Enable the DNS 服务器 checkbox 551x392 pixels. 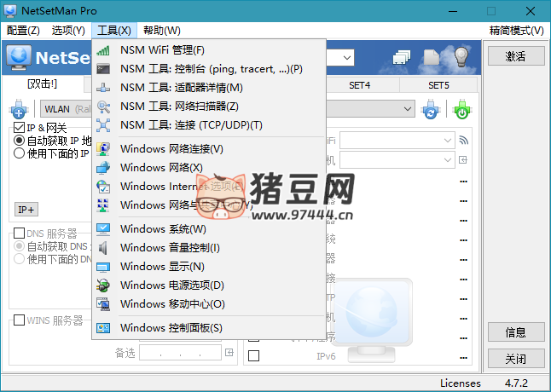pyautogui.click(x=19, y=233)
